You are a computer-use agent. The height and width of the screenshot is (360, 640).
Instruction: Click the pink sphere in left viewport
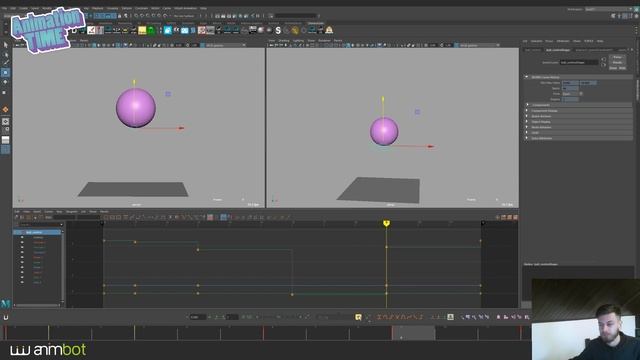point(136,108)
